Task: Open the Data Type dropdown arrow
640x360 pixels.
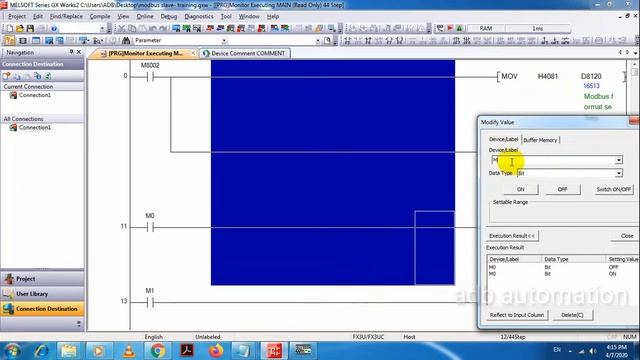Action: pos(619,173)
